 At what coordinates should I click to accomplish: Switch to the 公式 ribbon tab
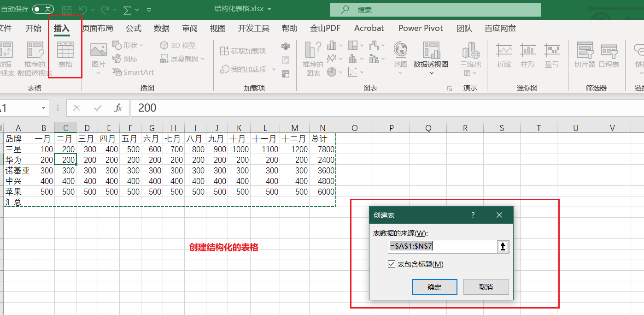tap(134, 28)
